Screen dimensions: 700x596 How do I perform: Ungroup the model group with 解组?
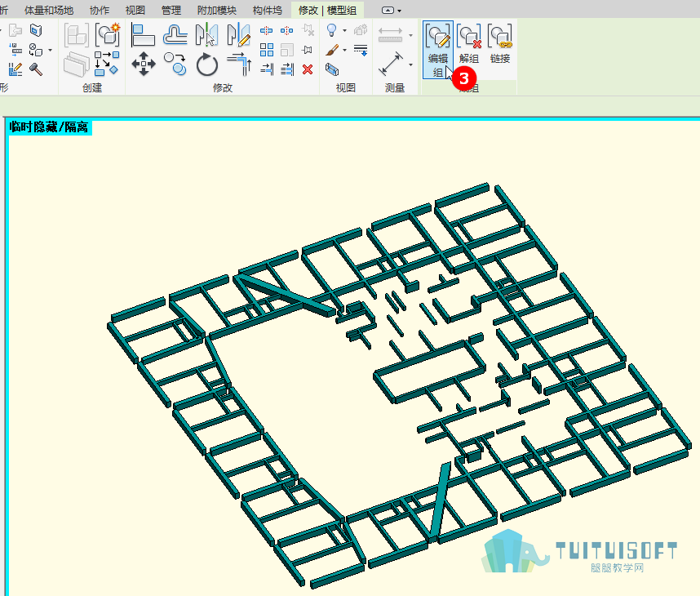469,43
